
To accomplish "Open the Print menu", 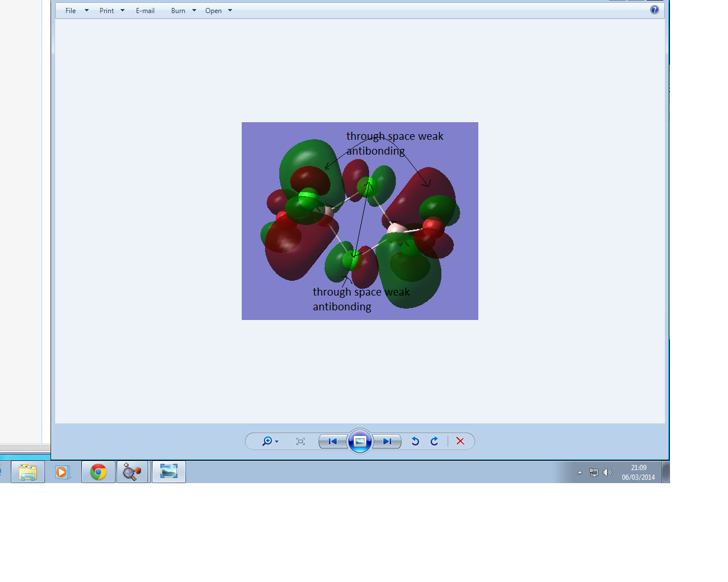I will coord(106,11).
